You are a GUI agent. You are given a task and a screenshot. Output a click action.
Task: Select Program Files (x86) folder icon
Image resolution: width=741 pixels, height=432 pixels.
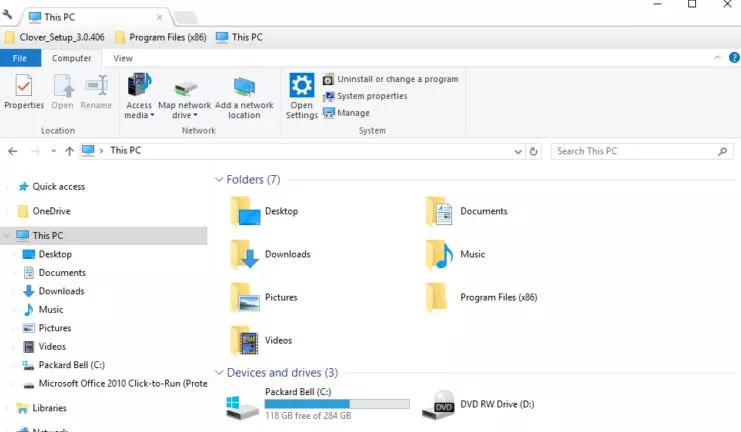pos(437,297)
